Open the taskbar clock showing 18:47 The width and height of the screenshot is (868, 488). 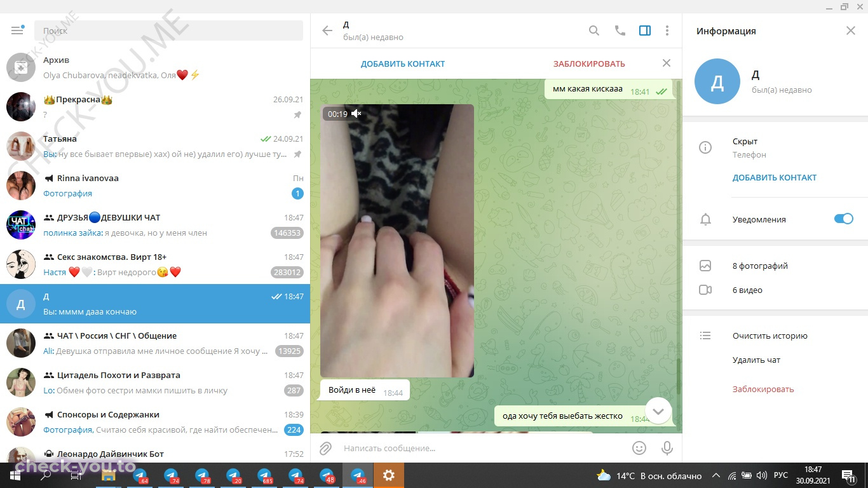(x=813, y=475)
